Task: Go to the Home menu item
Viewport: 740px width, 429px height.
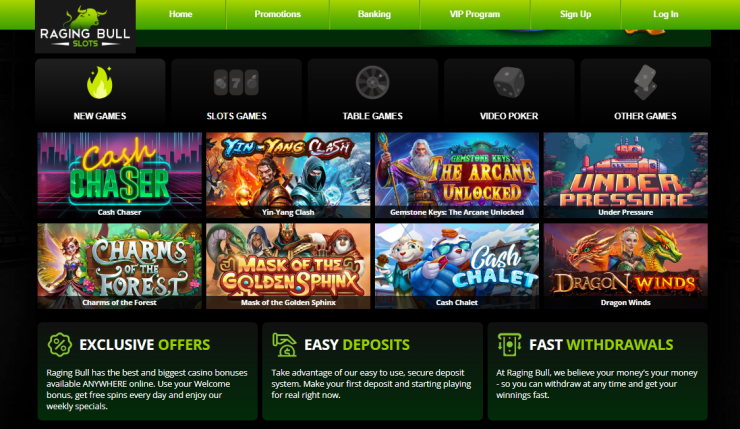Action: pos(181,14)
